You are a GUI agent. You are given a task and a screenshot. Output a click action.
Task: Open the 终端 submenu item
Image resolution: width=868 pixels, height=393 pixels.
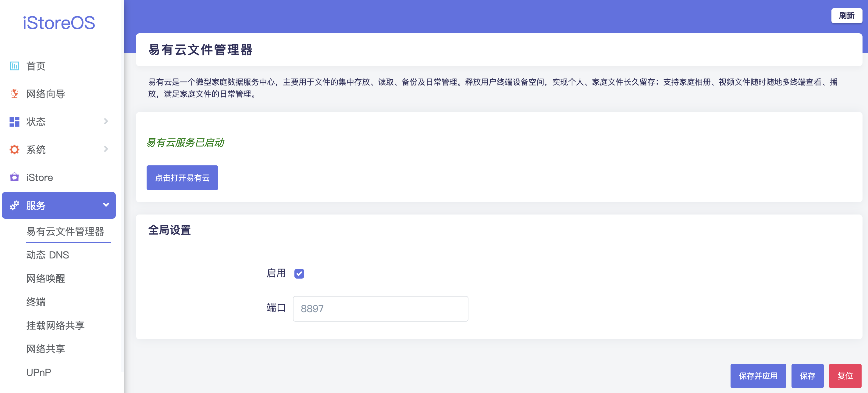tap(36, 302)
